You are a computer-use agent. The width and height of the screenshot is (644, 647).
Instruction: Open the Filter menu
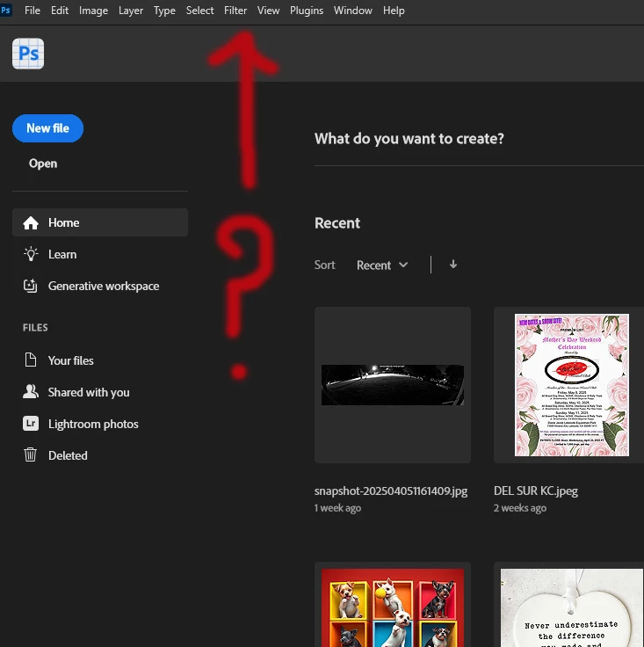click(x=235, y=11)
